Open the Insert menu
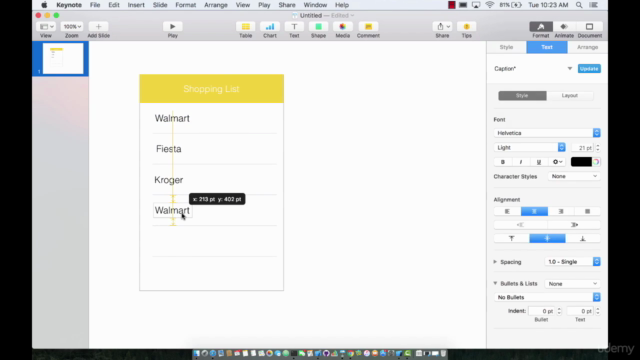This screenshot has width=640, height=360. click(x=136, y=5)
